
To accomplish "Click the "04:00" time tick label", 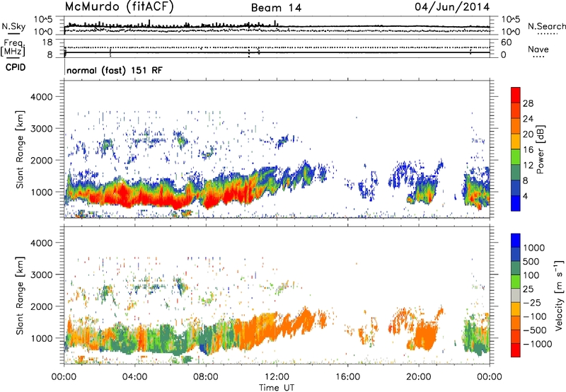I will pyautogui.click(x=134, y=377).
